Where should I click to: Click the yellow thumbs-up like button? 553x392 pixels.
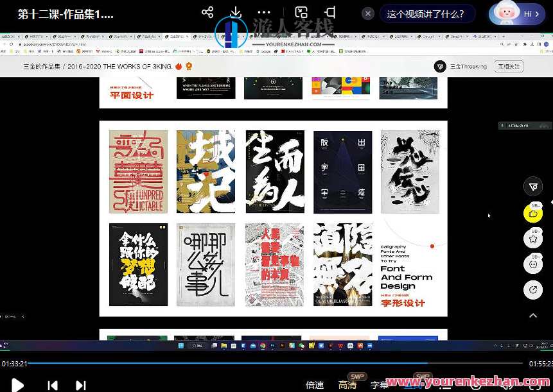point(532,213)
